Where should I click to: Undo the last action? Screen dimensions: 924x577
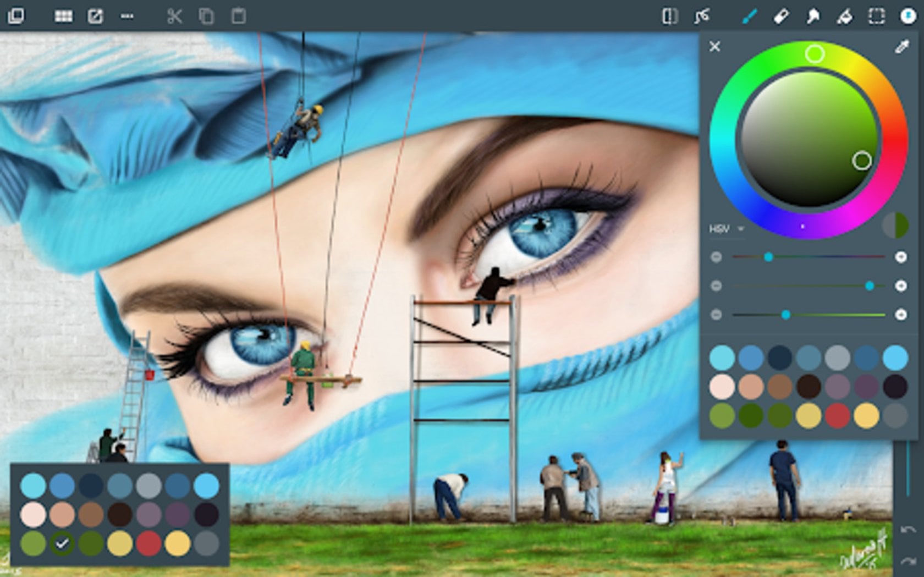[909, 530]
